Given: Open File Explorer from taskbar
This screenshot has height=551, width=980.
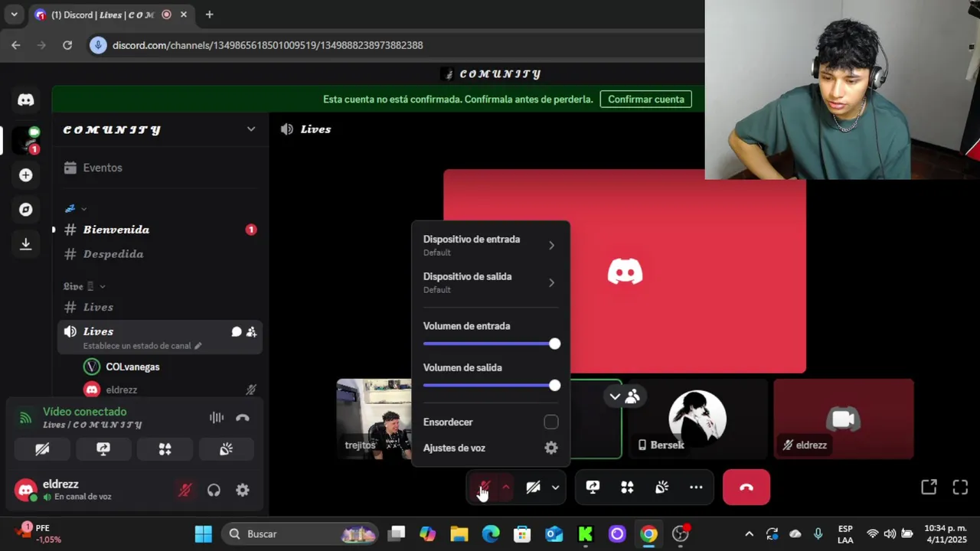Looking at the screenshot, I should (x=459, y=534).
